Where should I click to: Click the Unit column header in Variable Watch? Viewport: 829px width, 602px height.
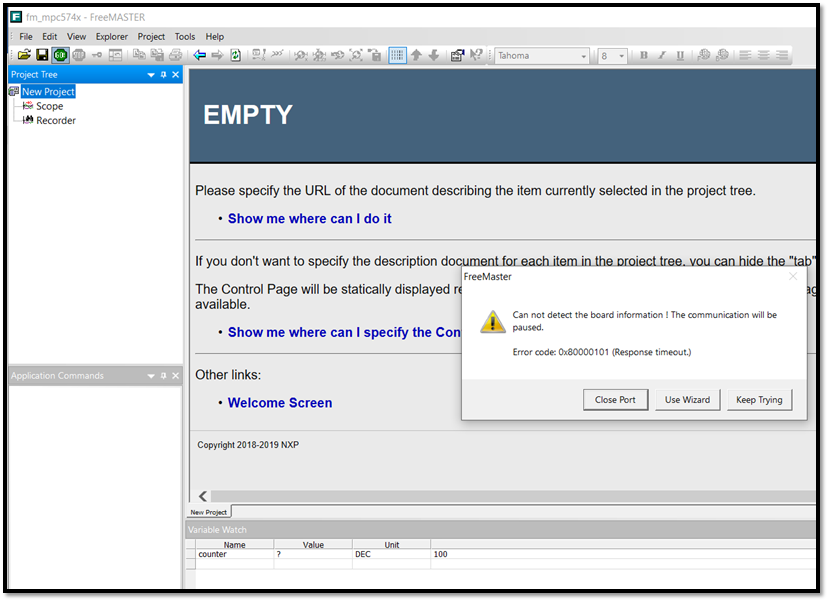click(392, 545)
